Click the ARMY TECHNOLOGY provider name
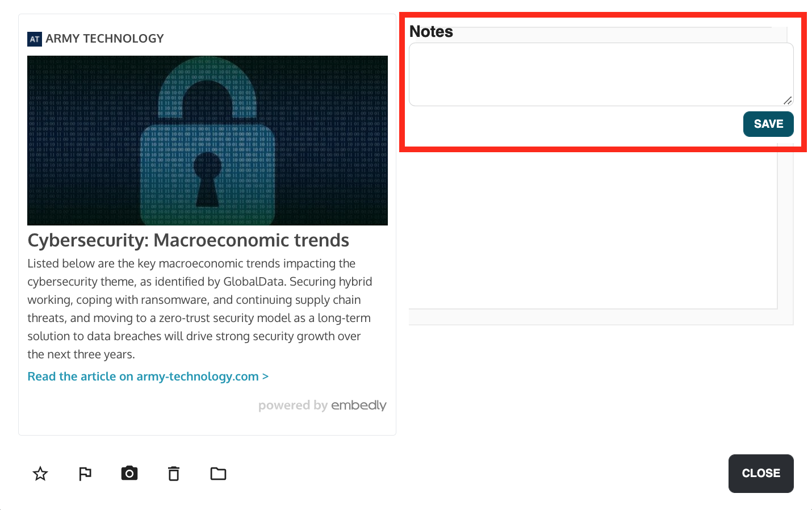This screenshot has width=812, height=510. point(105,39)
